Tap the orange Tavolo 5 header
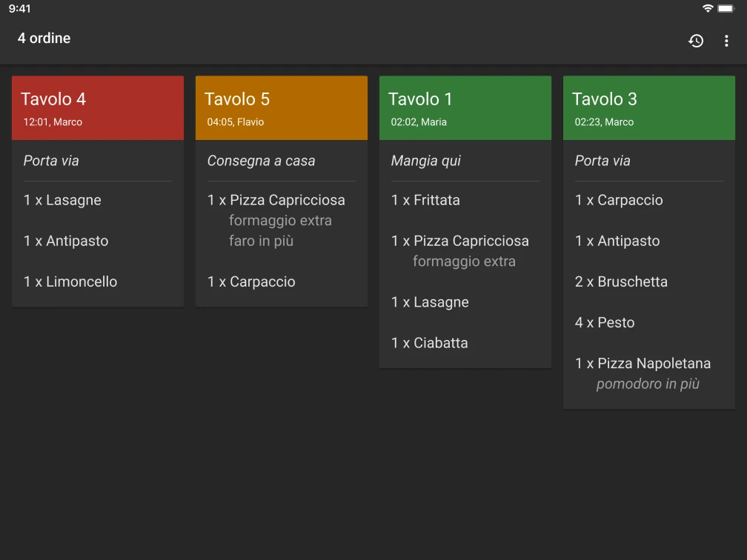This screenshot has width=747, height=560. click(281, 107)
